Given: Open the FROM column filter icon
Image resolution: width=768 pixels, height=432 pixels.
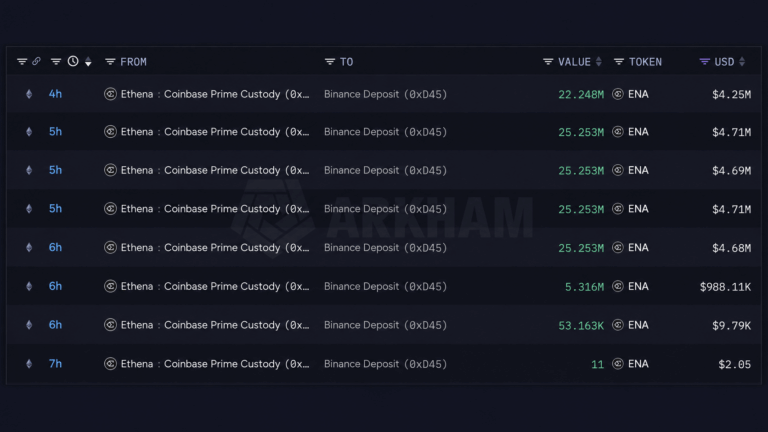Looking at the screenshot, I should point(110,62).
